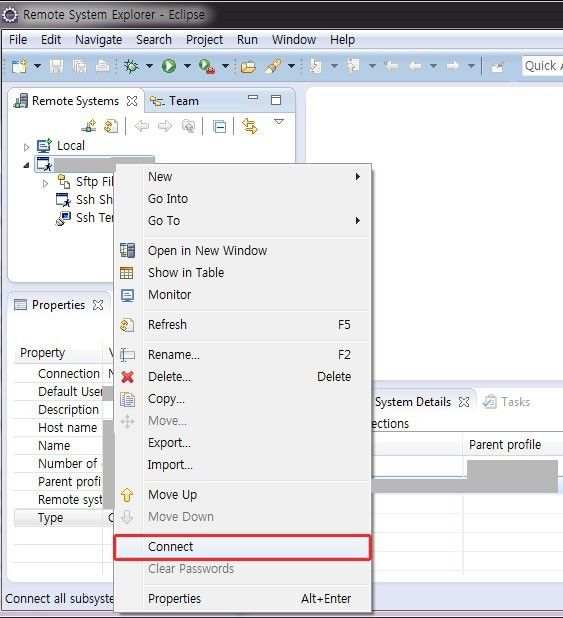563x618 pixels.
Task: Open the Run dropdown arrow
Action: 187,66
